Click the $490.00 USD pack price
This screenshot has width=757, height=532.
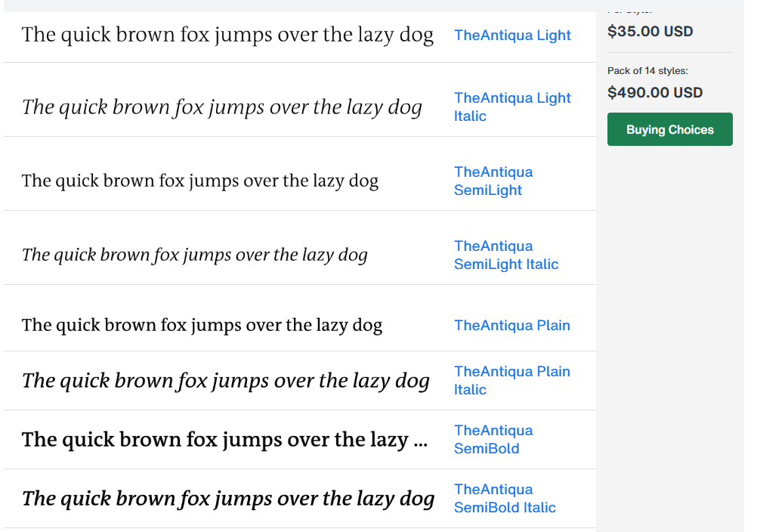point(653,92)
